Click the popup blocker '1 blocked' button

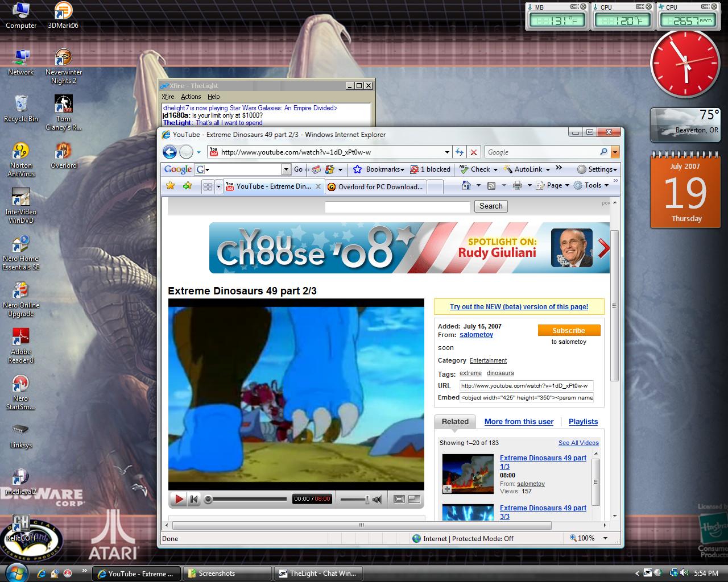click(430, 169)
